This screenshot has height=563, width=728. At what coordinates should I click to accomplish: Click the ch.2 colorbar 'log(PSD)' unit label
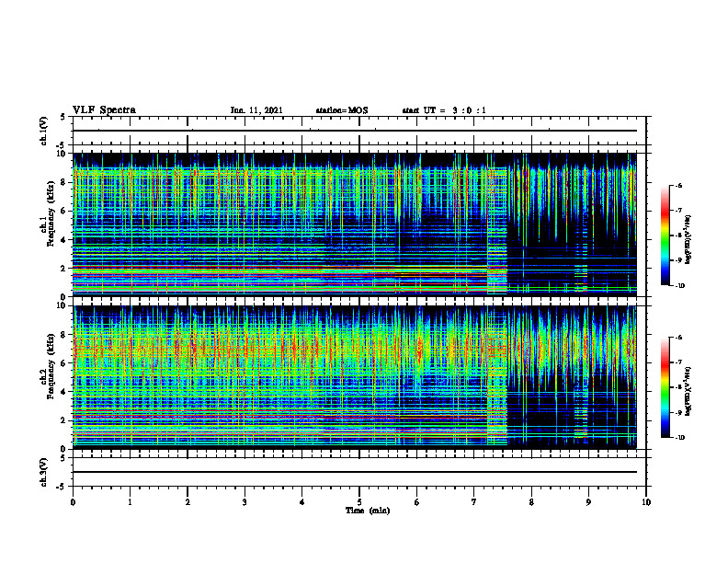click(688, 392)
